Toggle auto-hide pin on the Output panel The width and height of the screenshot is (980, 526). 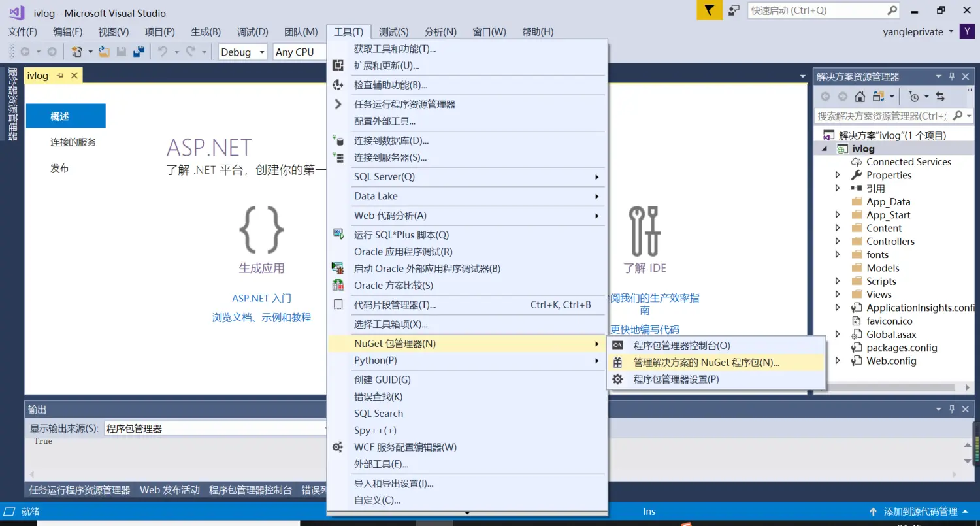[952, 409]
